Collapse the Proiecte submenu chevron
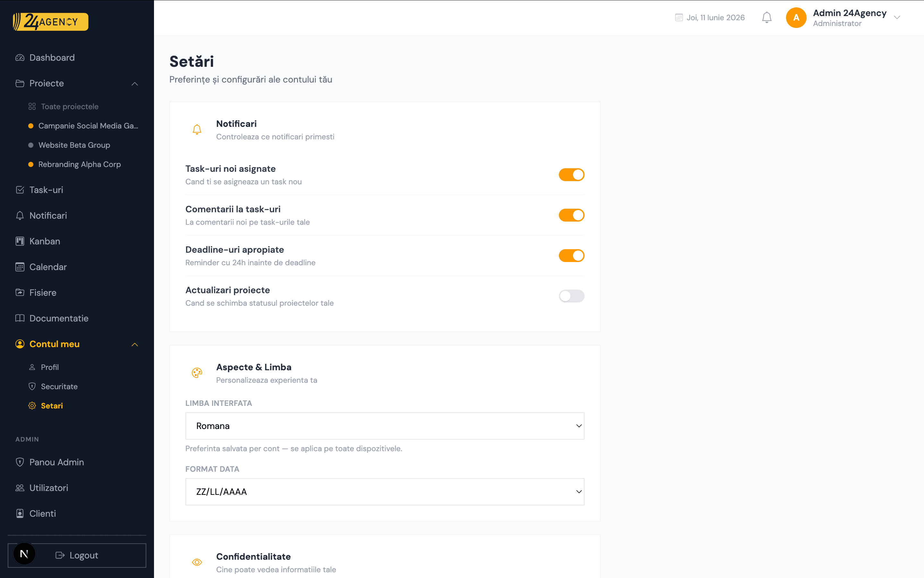924x578 pixels. 135,84
